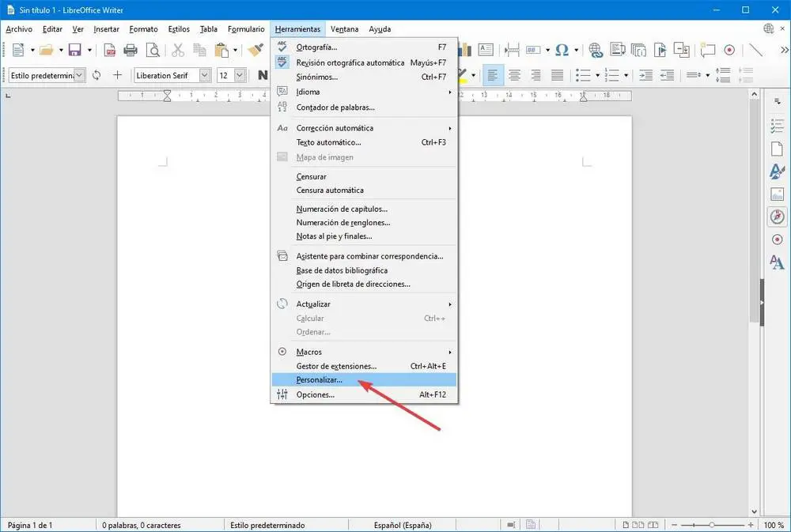Show more toolbar buttons chevron
The height and width of the screenshot is (532, 791).
point(784,50)
